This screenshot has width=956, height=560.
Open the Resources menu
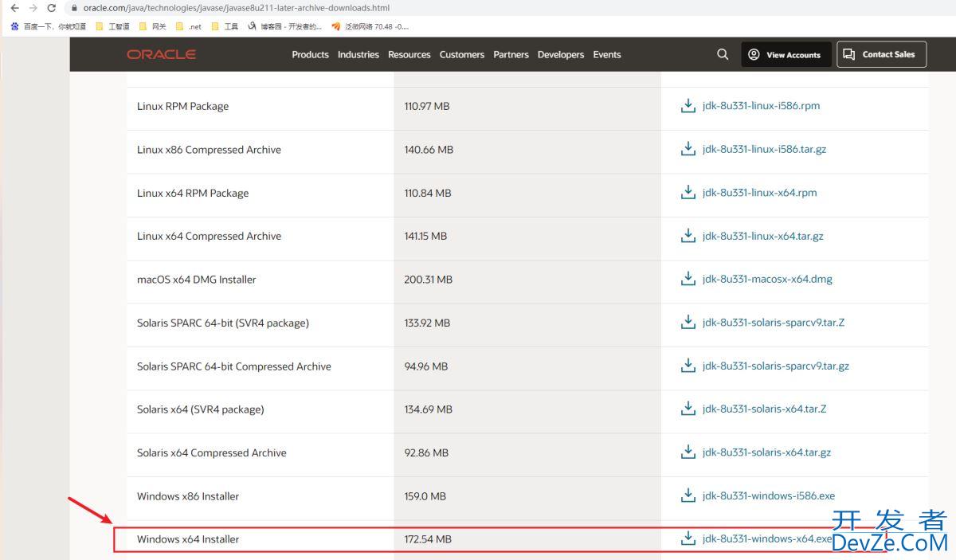[409, 55]
